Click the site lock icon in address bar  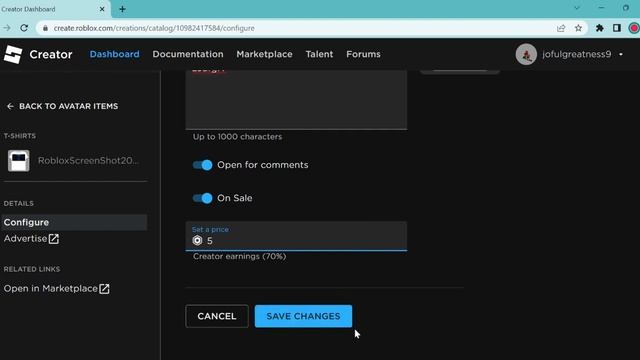[45, 28]
